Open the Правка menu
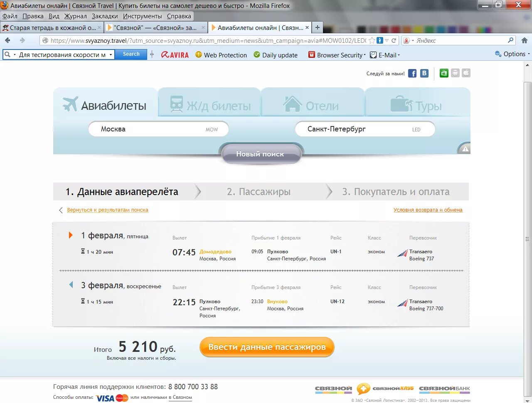This screenshot has height=403, width=532. click(x=33, y=16)
